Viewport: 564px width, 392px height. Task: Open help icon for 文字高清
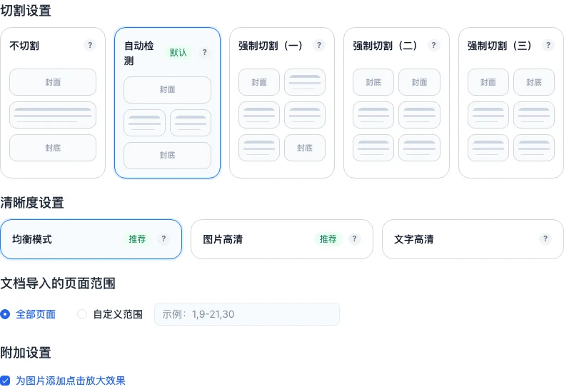(x=545, y=238)
